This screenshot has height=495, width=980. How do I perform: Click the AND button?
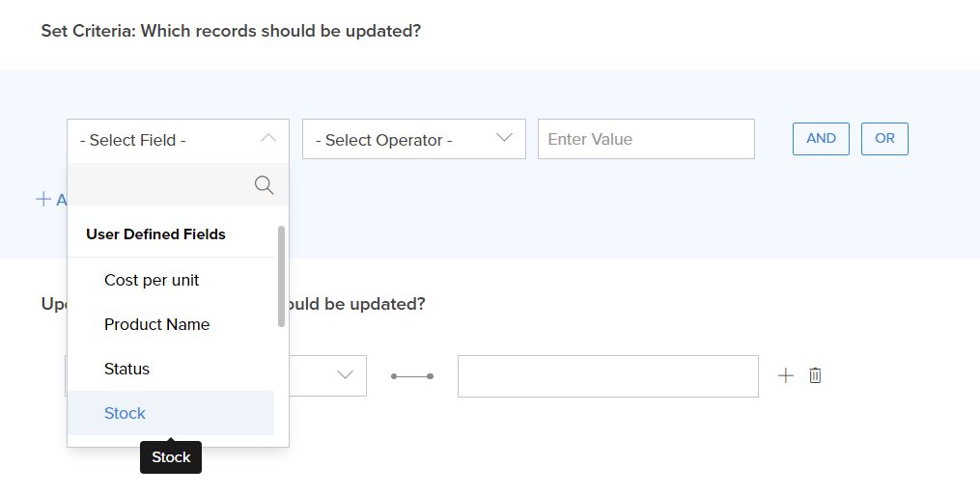tap(821, 138)
